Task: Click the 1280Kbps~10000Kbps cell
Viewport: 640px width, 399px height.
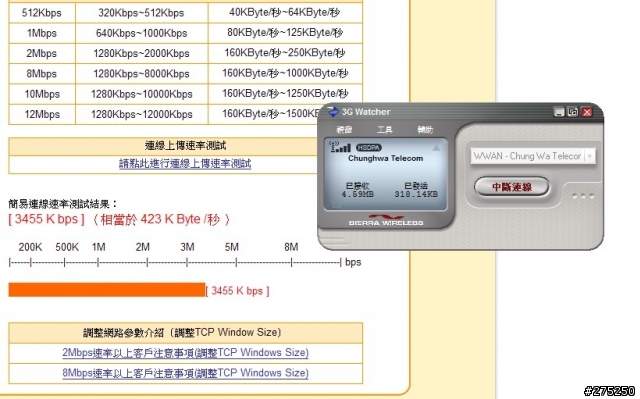Action: coord(141,94)
